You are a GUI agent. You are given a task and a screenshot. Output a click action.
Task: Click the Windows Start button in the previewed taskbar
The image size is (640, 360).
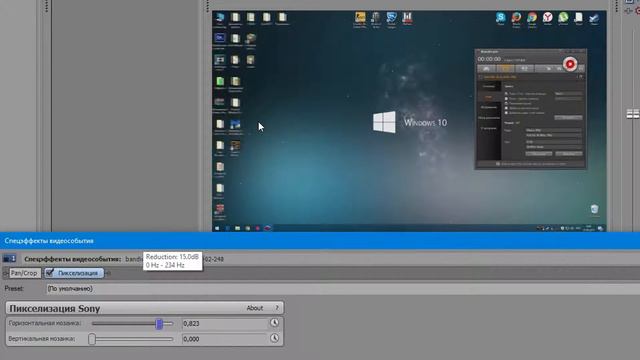coord(217,228)
